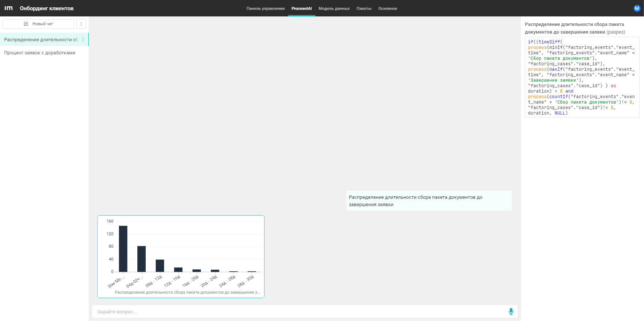
Task: Open the Панель управления tab
Action: (x=265, y=8)
